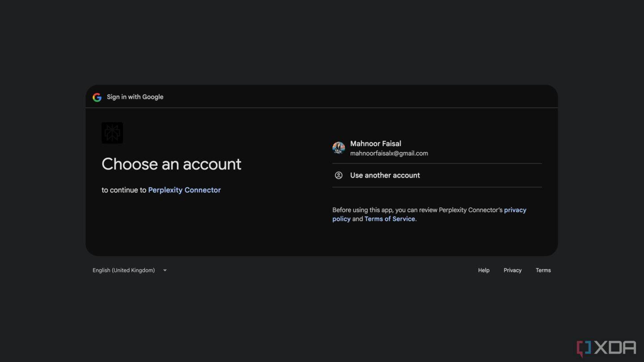Open the Terms footer link
This screenshot has width=644, height=362.
coord(543,270)
